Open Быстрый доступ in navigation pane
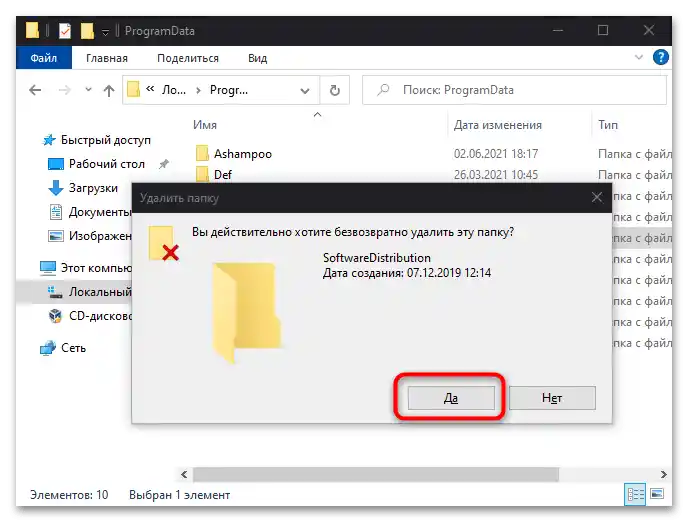The width and height of the screenshot is (688, 522). click(105, 140)
